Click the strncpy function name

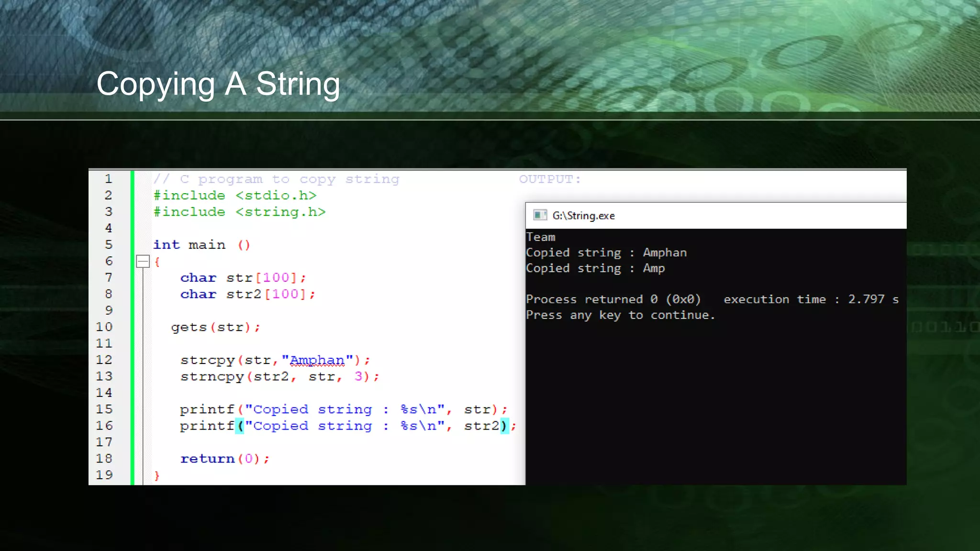(212, 376)
